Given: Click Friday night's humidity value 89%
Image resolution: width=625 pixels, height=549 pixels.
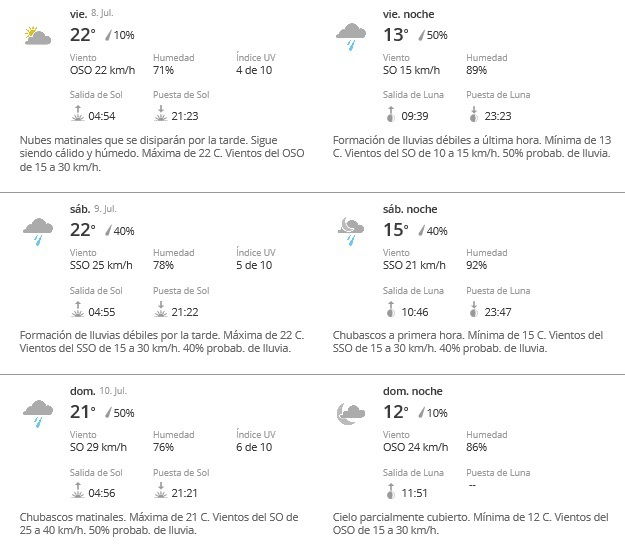Looking at the screenshot, I should pyautogui.click(x=476, y=70).
